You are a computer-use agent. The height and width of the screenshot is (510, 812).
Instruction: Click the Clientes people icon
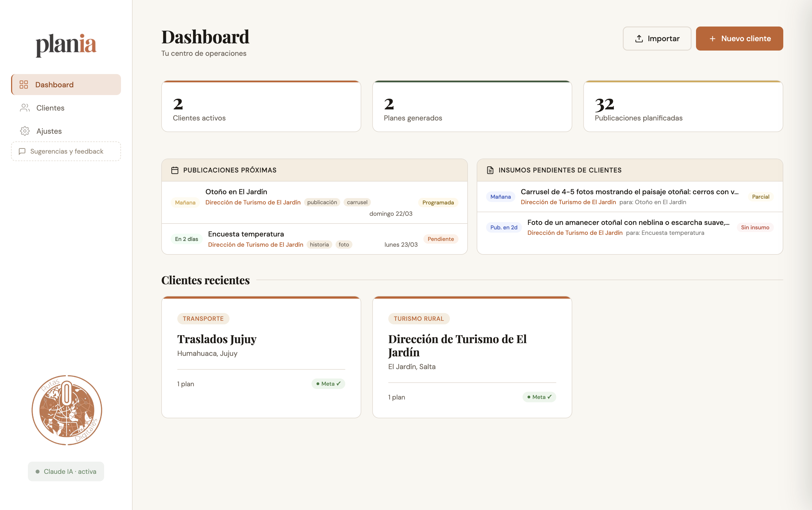(x=24, y=107)
